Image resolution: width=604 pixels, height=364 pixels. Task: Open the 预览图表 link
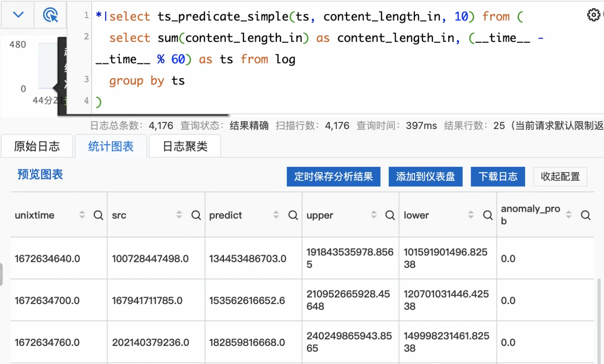pos(40,174)
